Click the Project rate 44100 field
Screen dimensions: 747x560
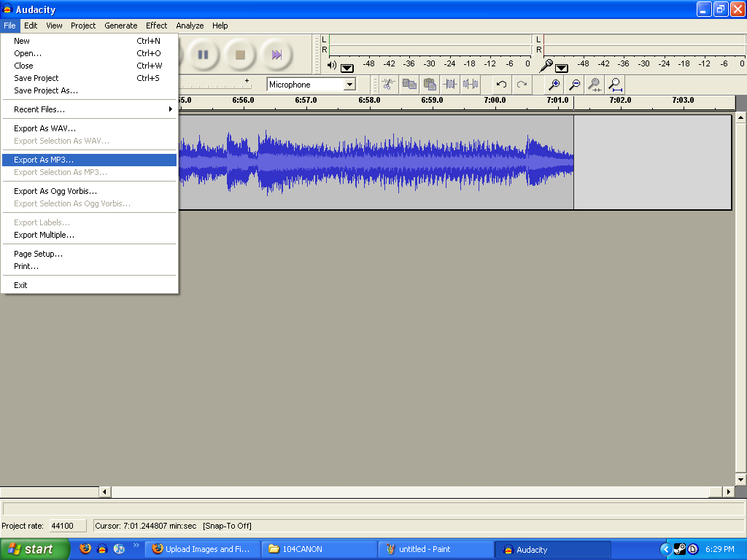click(68, 526)
